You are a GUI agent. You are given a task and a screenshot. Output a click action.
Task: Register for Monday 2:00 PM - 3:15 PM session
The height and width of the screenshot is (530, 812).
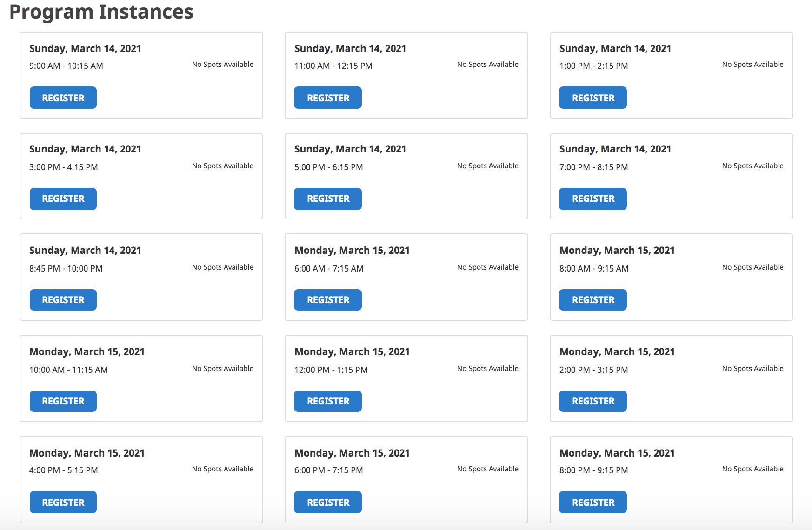pos(593,401)
